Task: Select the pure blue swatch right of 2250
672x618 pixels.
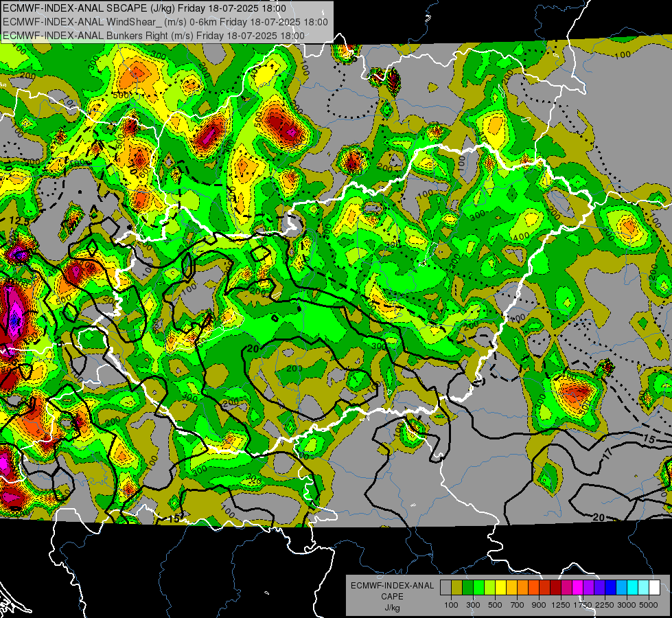Action: pos(611,588)
